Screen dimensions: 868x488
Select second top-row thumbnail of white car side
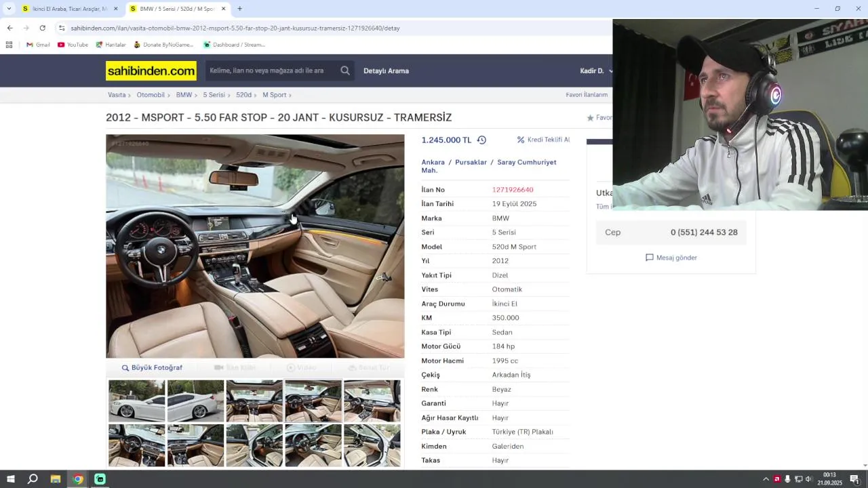(x=195, y=401)
